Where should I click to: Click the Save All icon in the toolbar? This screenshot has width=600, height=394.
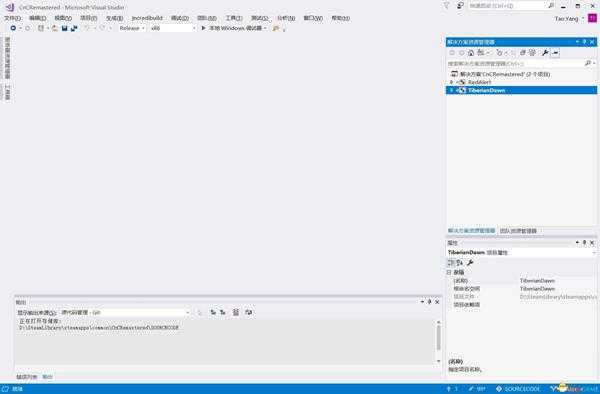point(74,28)
